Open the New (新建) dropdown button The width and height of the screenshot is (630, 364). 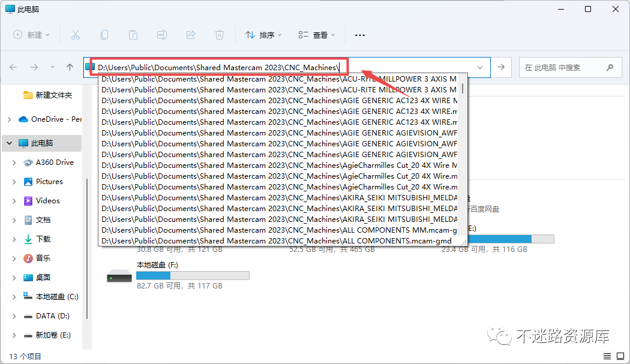coord(31,35)
